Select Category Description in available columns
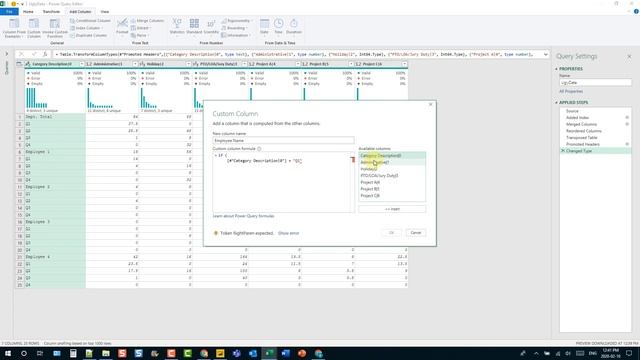The width and height of the screenshot is (640, 360). 392,156
